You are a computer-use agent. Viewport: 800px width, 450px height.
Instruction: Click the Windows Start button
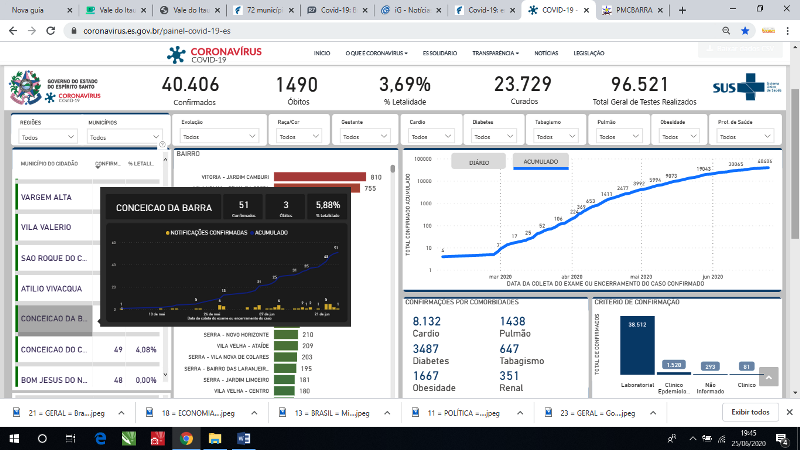pyautogui.click(x=14, y=438)
